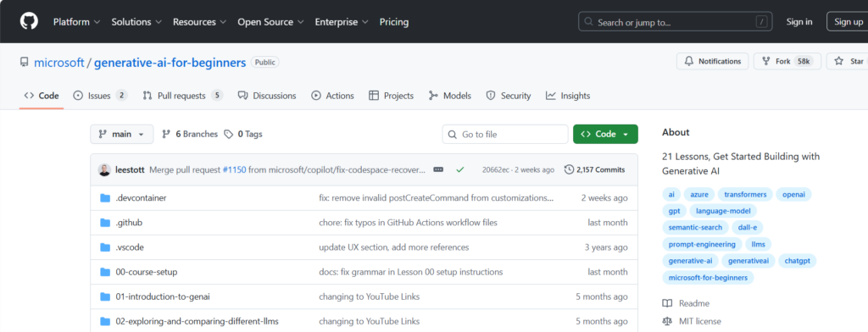The height and width of the screenshot is (332, 868).
Task: Select the dall-e topic tag
Action: [x=747, y=228]
